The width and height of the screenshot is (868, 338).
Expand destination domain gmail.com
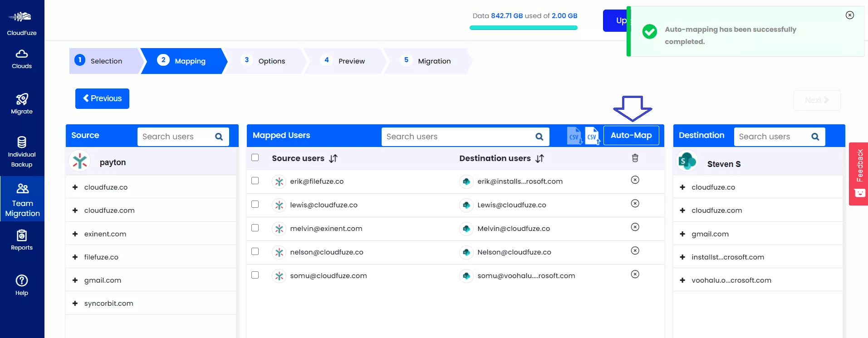[682, 234]
